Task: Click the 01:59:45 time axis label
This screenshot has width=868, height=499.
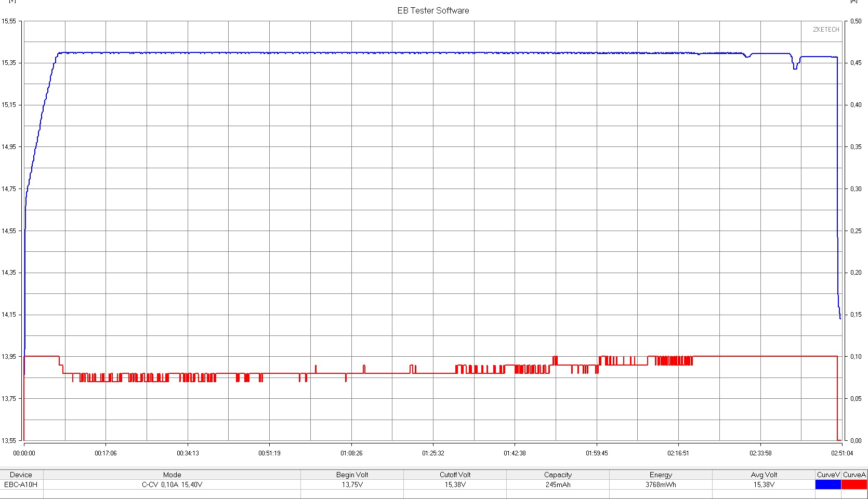Action: click(x=597, y=453)
